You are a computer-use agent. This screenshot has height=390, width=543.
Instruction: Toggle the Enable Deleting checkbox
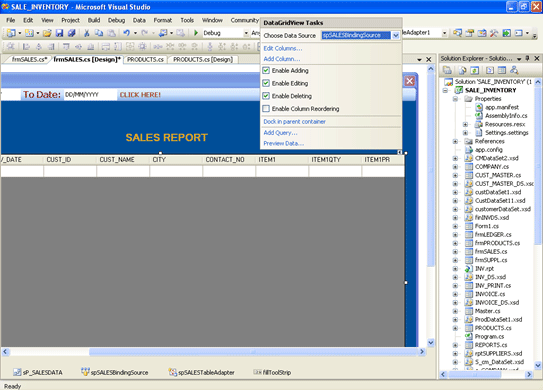click(266, 96)
